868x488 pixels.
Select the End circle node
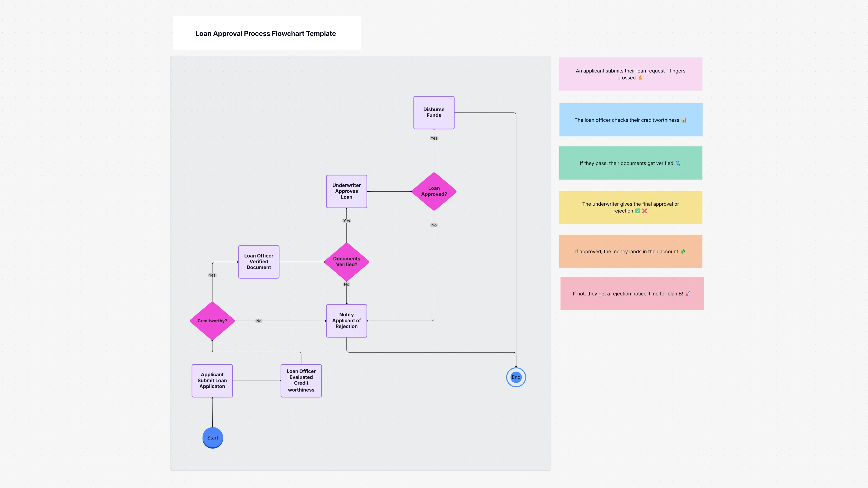pos(516,377)
